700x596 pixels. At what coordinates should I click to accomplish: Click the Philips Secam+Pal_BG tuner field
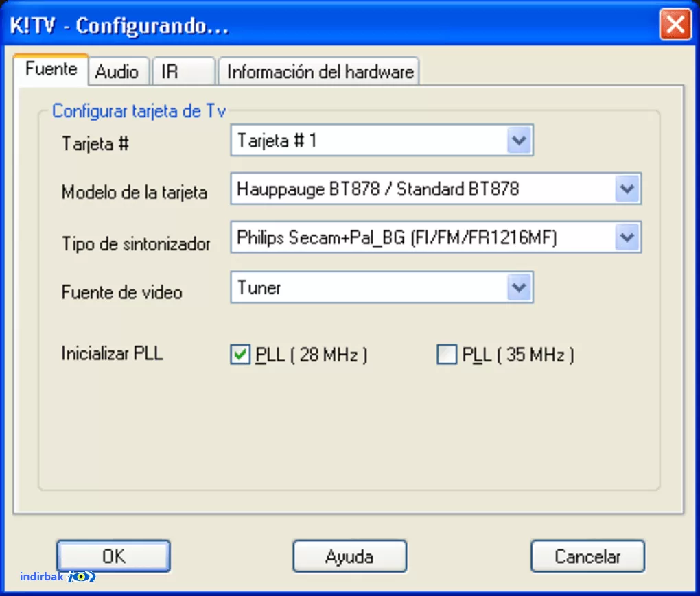pos(436,237)
